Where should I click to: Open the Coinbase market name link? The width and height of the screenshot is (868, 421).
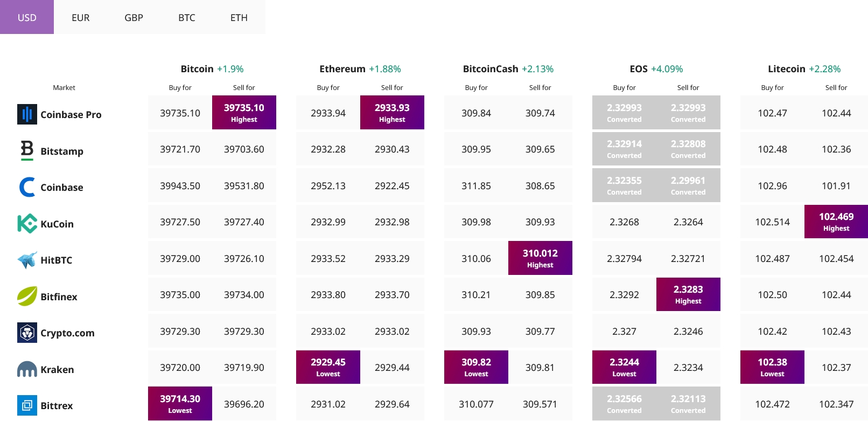62,187
